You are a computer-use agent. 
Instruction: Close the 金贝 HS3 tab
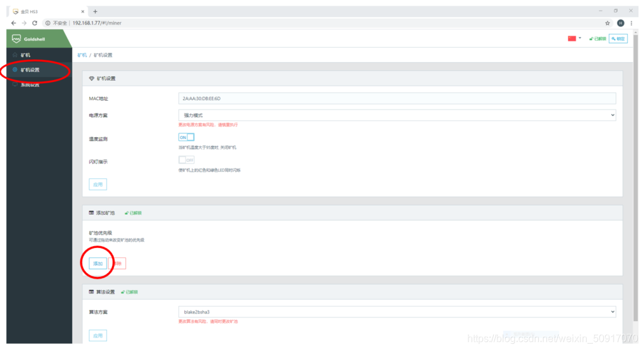82,11
